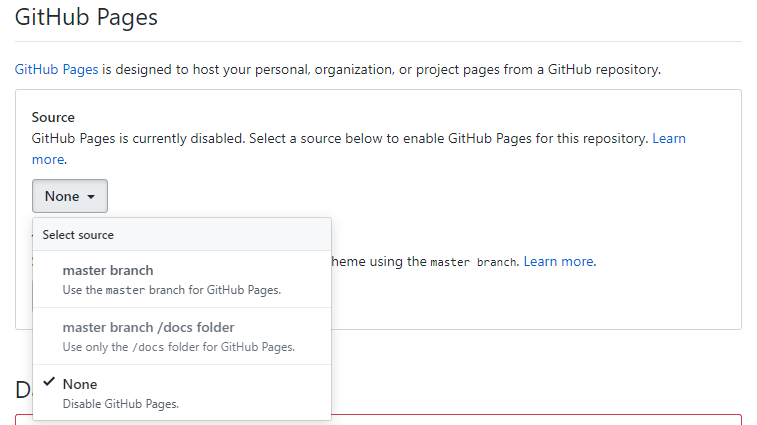Viewport: 757px width, 425px height.
Task: Choose "master branch /docs folder" option
Action: [x=148, y=327]
